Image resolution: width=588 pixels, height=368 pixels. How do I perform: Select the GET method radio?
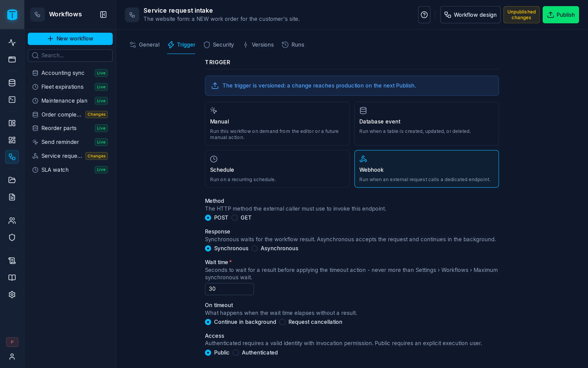point(234,218)
